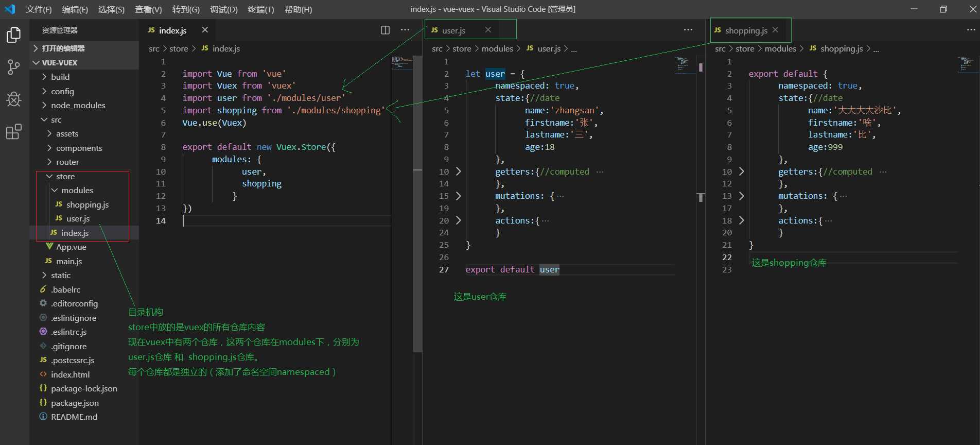This screenshot has height=445, width=980.
Task: Collapse the src folder
Action: [x=84, y=119]
